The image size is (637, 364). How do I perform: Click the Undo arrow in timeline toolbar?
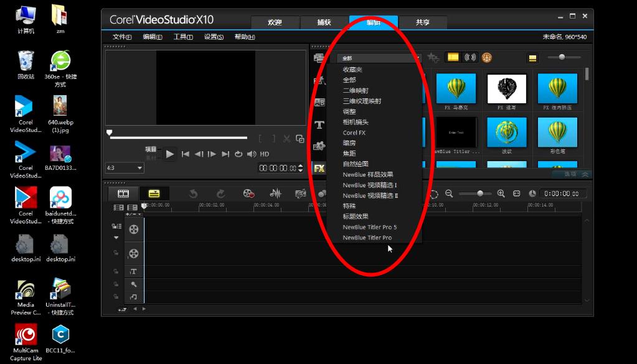pyautogui.click(x=194, y=194)
